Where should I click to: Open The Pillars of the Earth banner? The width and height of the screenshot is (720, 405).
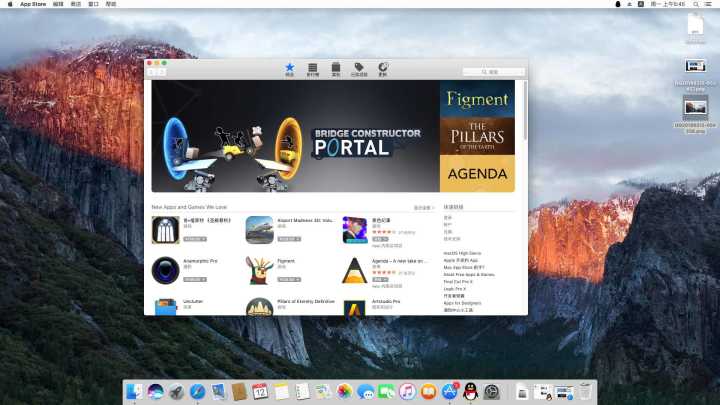pyautogui.click(x=477, y=136)
